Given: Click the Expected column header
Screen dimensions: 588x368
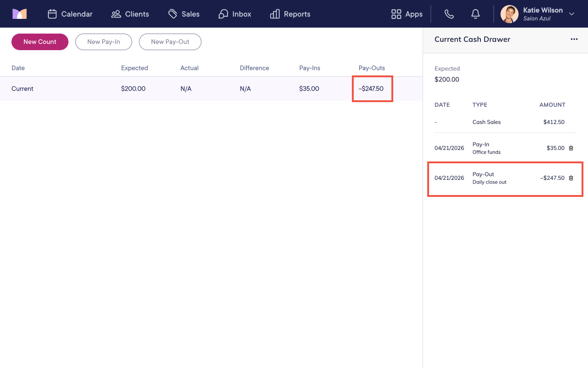Looking at the screenshot, I should pyautogui.click(x=135, y=68).
